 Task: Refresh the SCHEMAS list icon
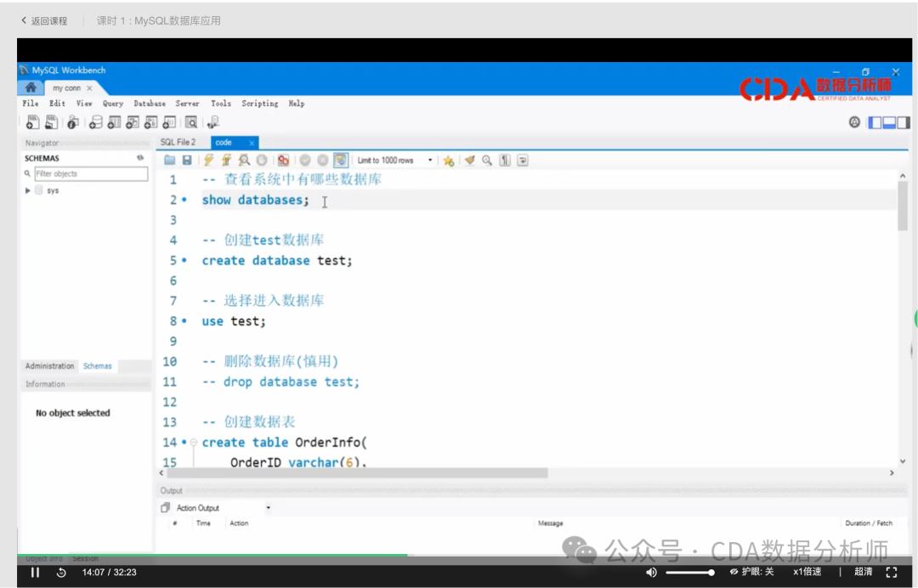pos(140,158)
